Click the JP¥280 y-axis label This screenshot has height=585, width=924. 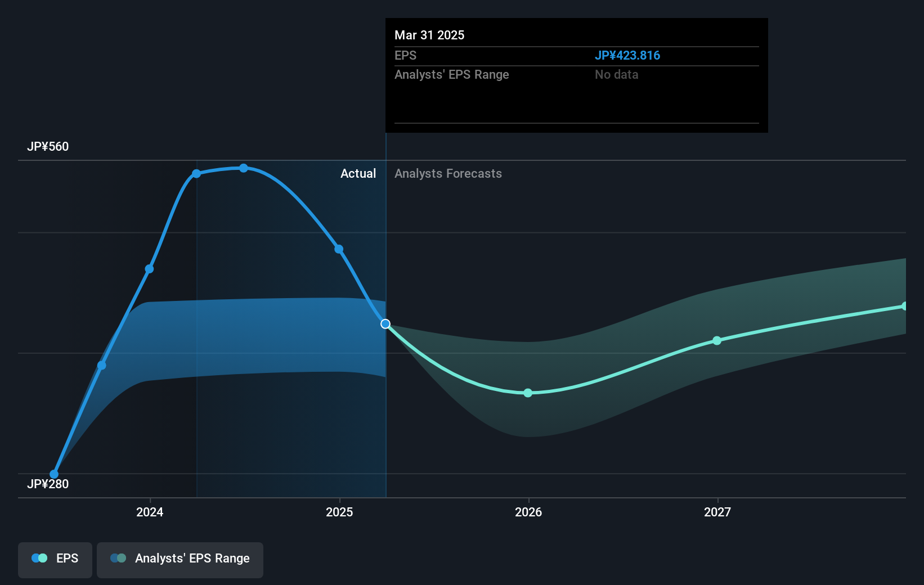48,484
